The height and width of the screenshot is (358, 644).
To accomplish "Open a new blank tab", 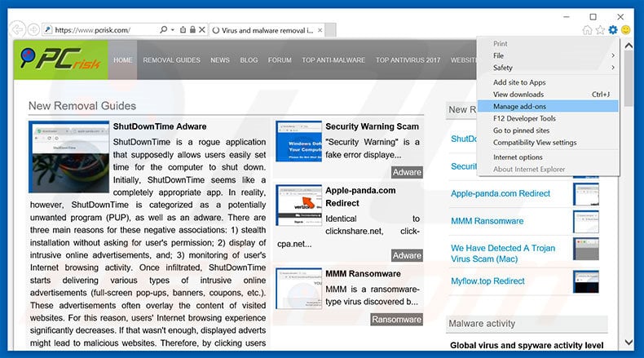I will [x=331, y=30].
